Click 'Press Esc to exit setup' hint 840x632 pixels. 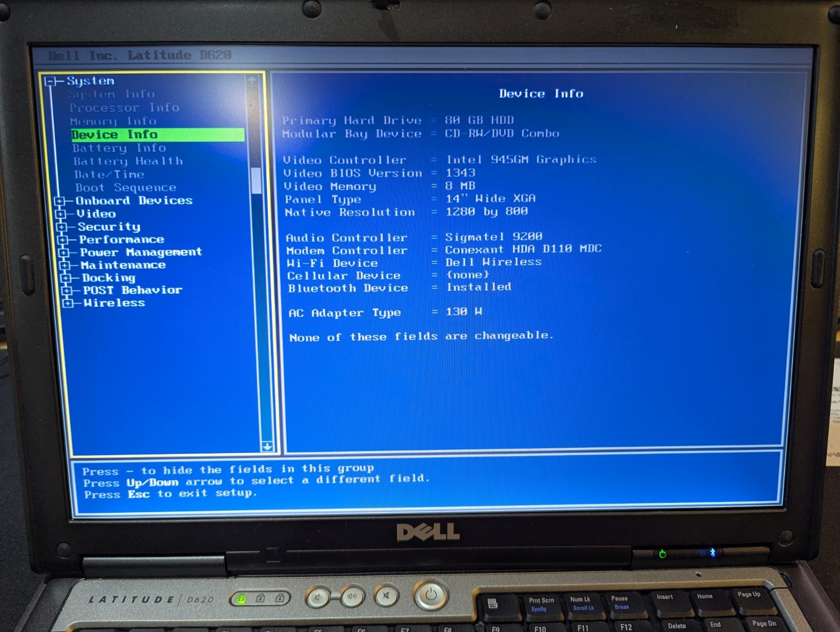coord(171,494)
